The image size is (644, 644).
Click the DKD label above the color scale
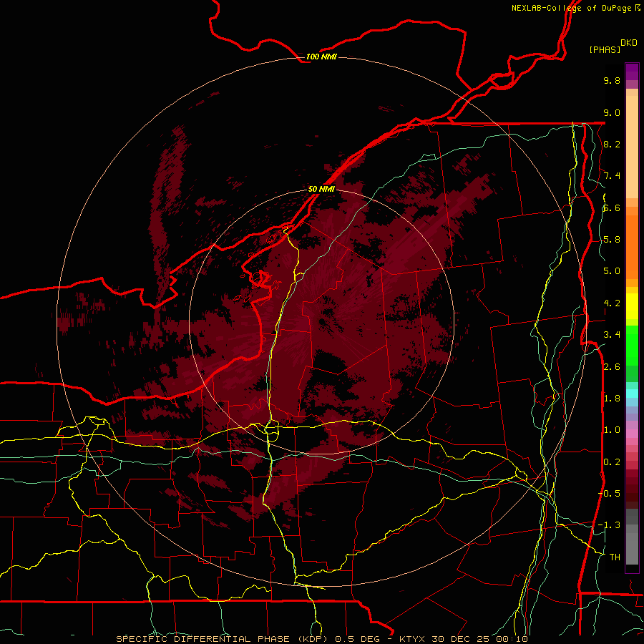pos(629,43)
